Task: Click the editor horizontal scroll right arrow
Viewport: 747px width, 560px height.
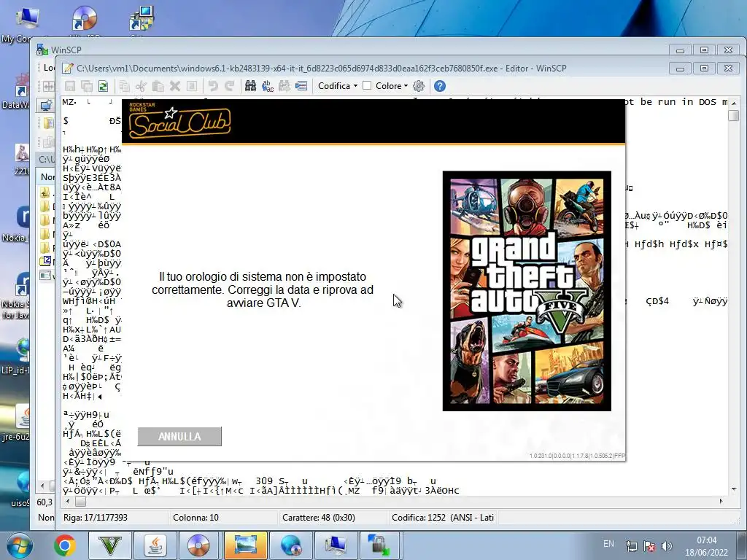Action: click(721, 502)
